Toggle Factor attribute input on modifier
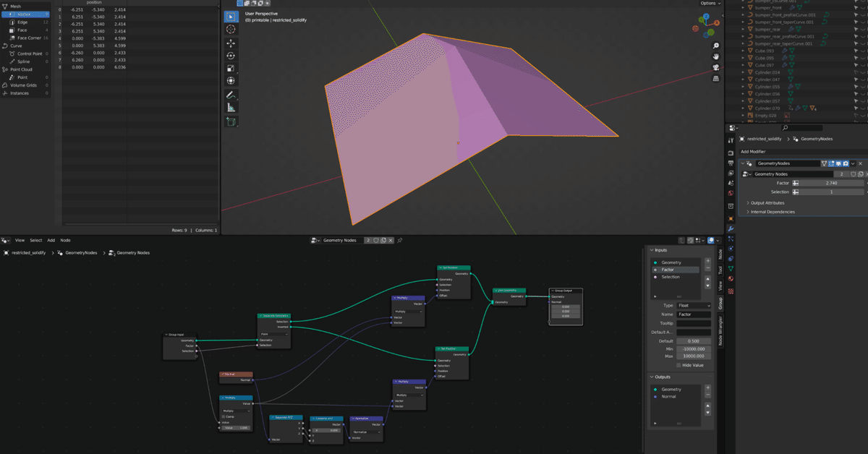Screen dimensions: 868x454 (796, 183)
